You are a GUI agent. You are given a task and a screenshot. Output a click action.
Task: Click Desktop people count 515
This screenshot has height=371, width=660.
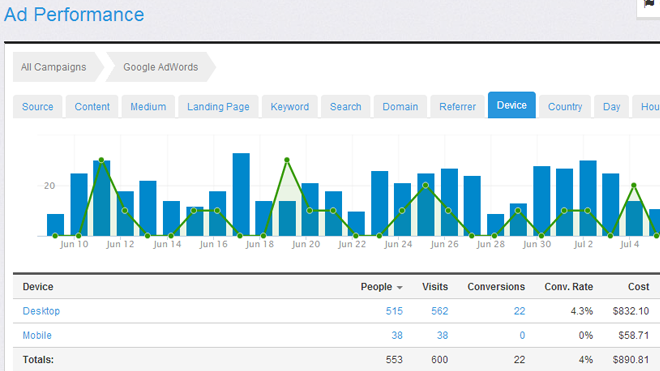pyautogui.click(x=394, y=311)
